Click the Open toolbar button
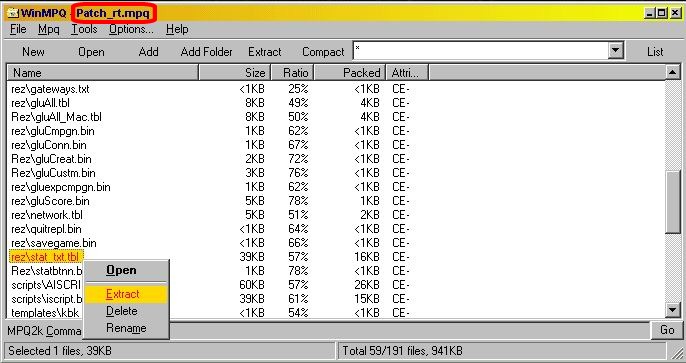686x363 pixels. pyautogui.click(x=91, y=52)
